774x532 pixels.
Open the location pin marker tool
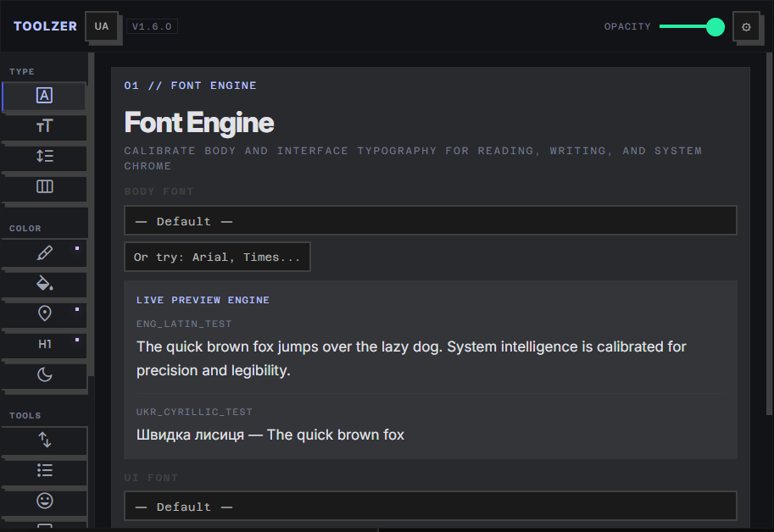click(44, 313)
